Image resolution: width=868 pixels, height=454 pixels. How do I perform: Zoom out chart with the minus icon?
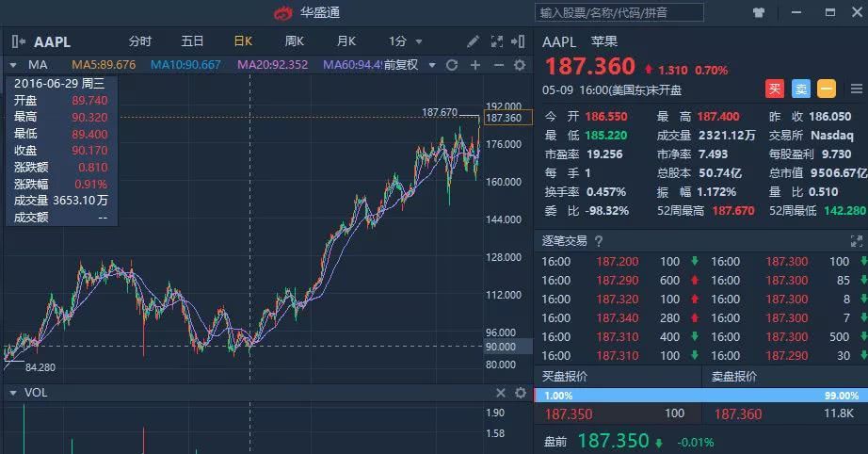click(498, 65)
